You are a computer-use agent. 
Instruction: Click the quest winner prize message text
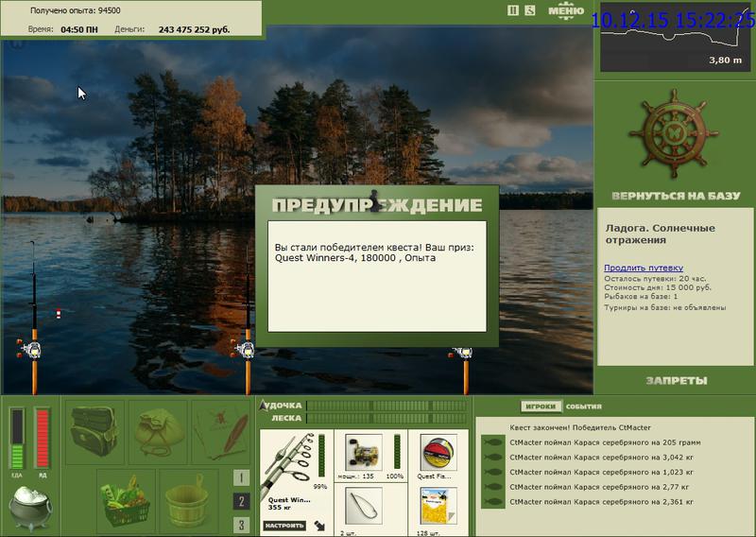pyautogui.click(x=374, y=252)
